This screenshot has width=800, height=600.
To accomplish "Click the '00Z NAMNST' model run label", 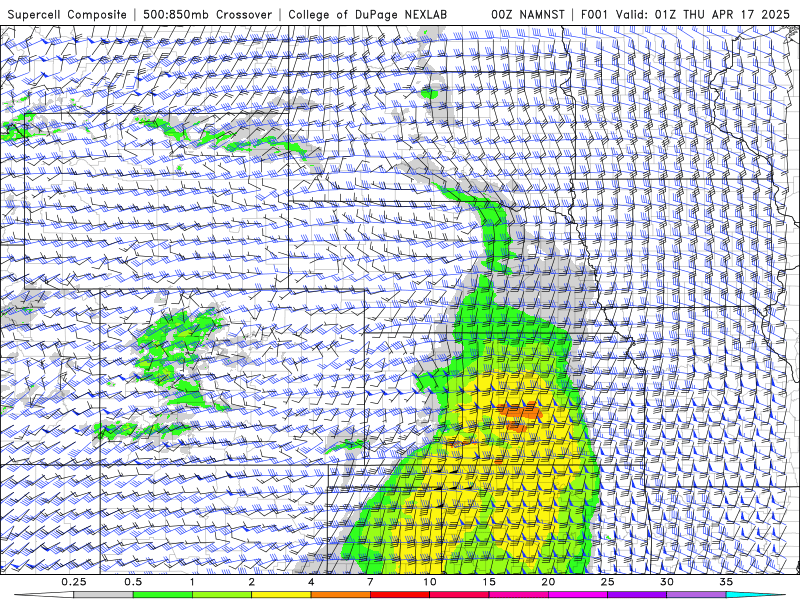I will [x=528, y=14].
